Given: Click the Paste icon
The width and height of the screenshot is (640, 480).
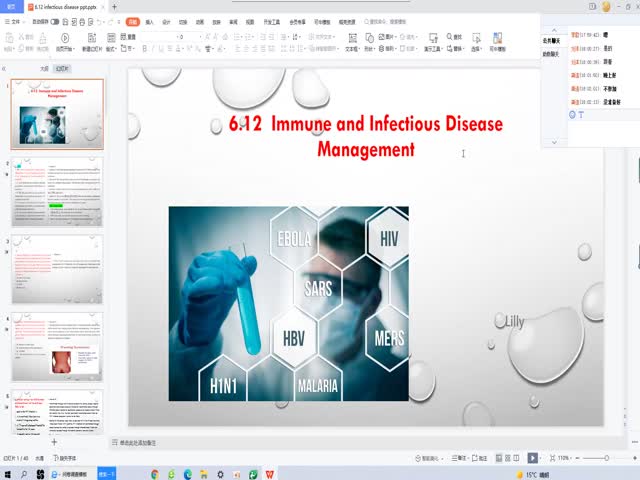Looking at the screenshot, I should click(x=9, y=38).
